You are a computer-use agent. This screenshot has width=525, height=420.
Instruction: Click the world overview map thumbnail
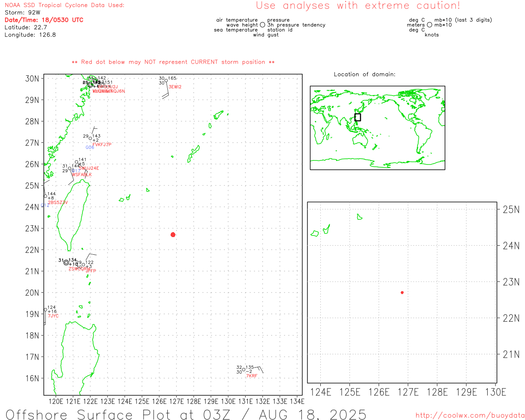pyautogui.click(x=377, y=128)
